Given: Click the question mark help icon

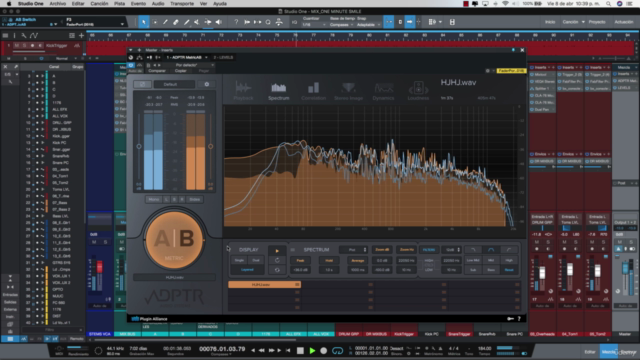Looking at the screenshot, I should (x=236, y=22).
